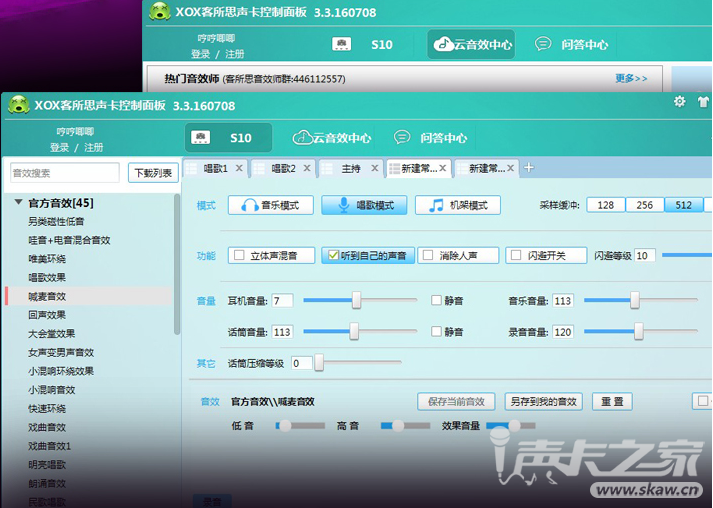Select 哇音+电音混合音效 effect
The image size is (713, 508).
69,240
